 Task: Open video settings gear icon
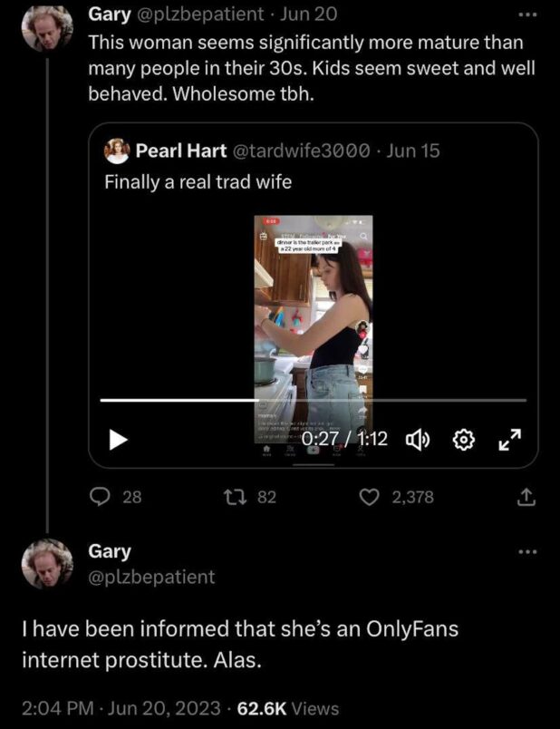[x=464, y=440]
